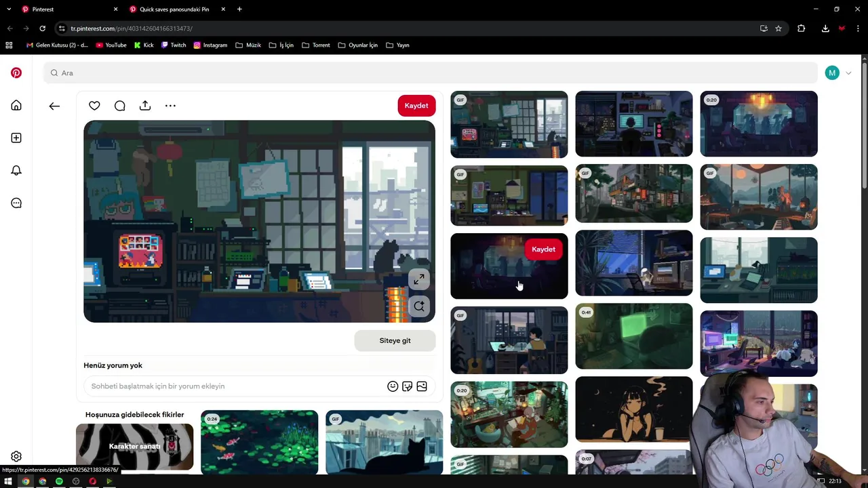Open the Torrent bookmarks folder

point(316,45)
